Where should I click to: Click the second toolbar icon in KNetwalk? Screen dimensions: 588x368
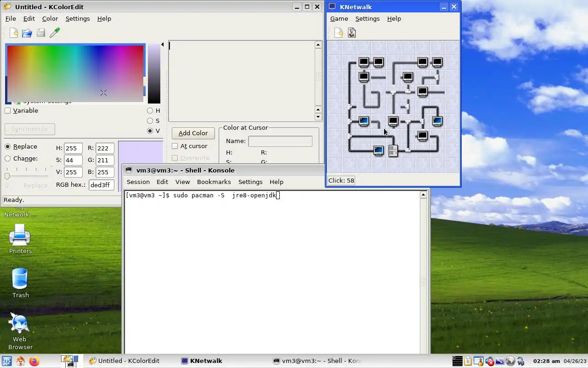(352, 33)
